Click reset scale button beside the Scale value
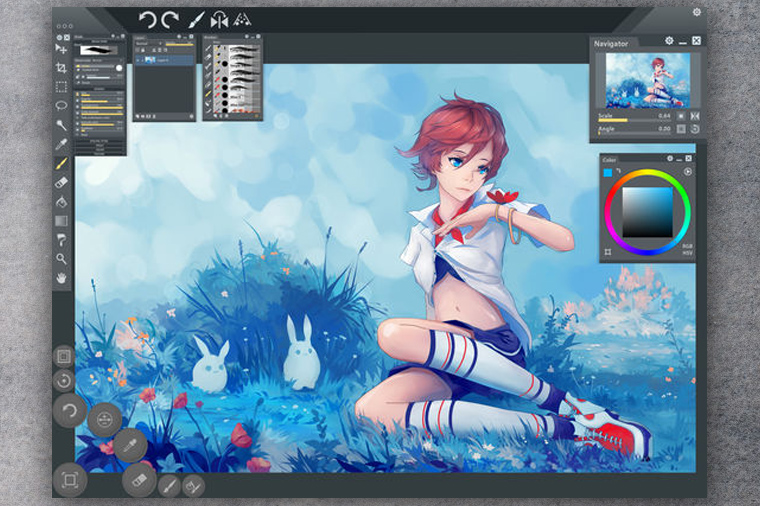 point(681,116)
